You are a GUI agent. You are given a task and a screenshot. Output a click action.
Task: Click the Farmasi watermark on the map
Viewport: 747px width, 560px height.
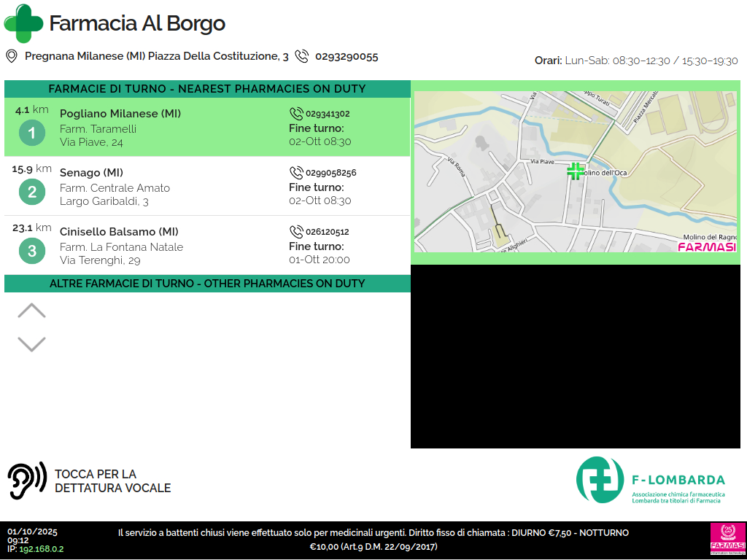tap(706, 246)
